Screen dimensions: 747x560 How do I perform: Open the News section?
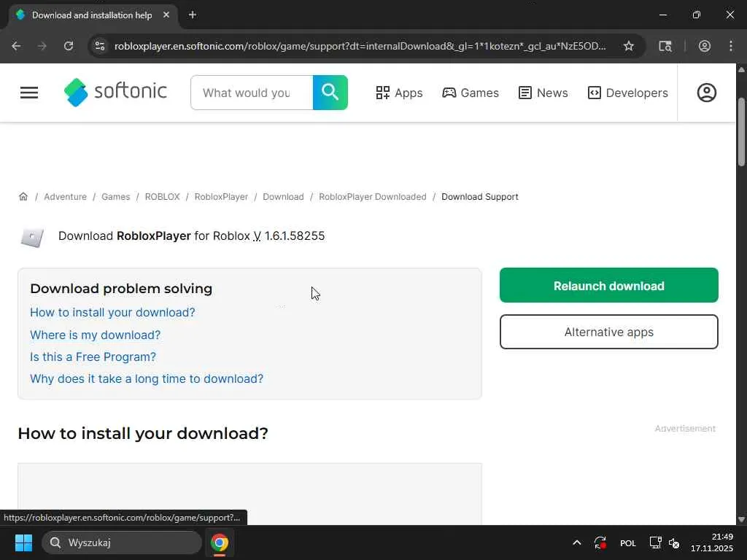coord(543,93)
